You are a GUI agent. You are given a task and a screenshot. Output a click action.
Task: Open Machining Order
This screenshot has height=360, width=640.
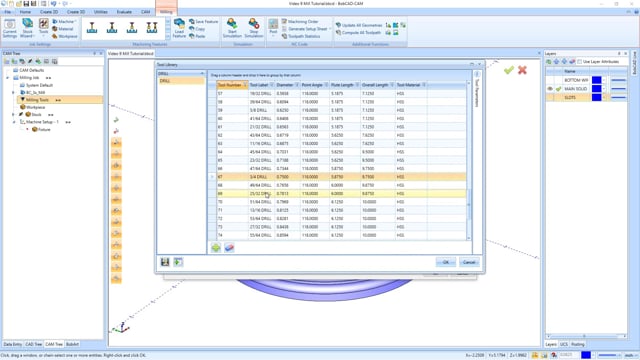click(300, 22)
